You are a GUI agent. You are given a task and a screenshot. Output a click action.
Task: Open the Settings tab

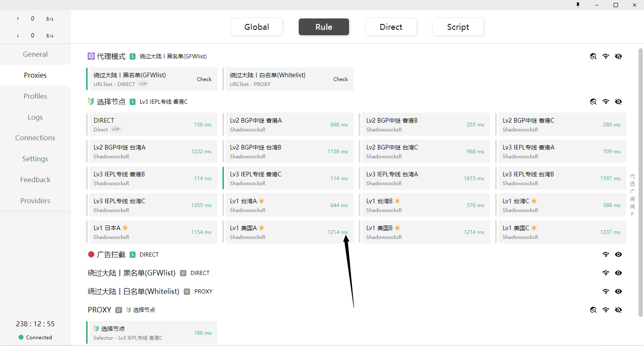[x=35, y=159]
